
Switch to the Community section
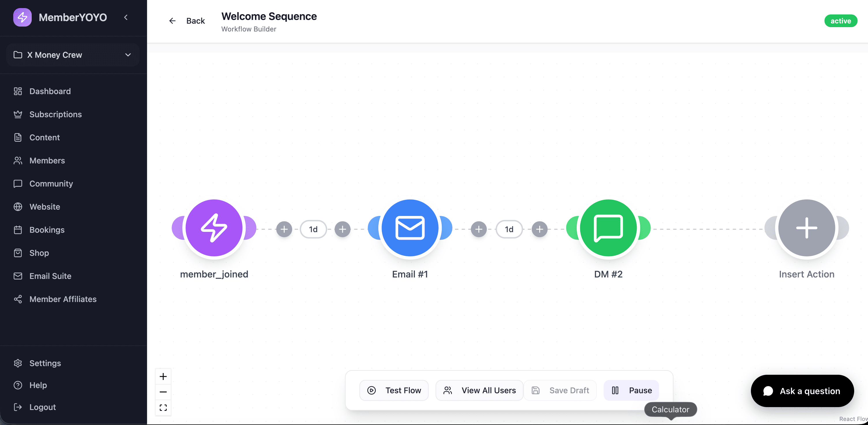pyautogui.click(x=51, y=184)
